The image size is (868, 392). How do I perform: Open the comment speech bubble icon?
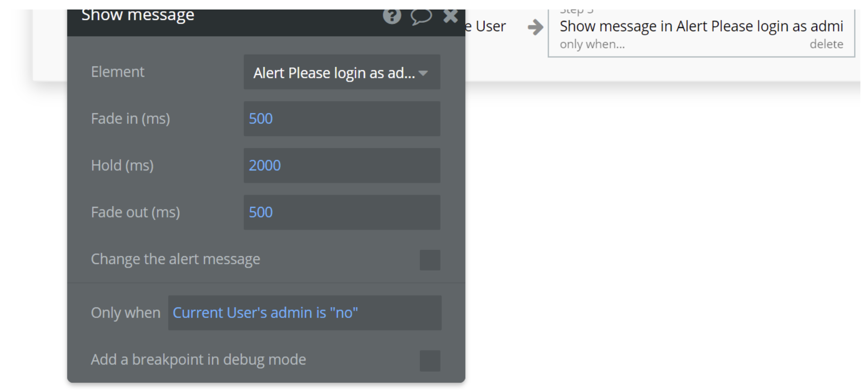(421, 16)
